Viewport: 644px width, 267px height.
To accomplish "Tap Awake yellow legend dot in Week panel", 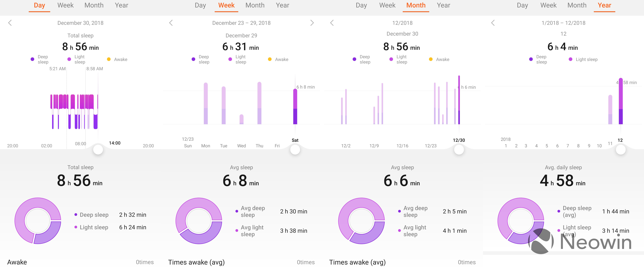I will pyautogui.click(x=270, y=59).
